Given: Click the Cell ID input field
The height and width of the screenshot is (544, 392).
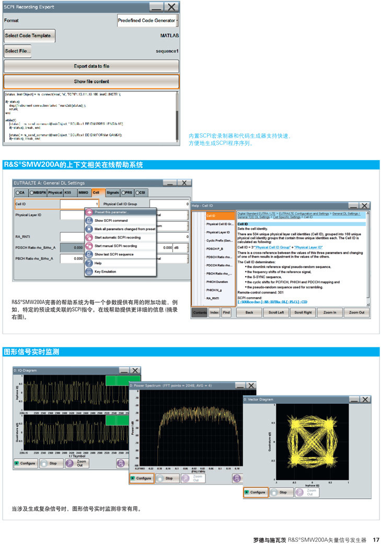Looking at the screenshot, I should [x=79, y=204].
